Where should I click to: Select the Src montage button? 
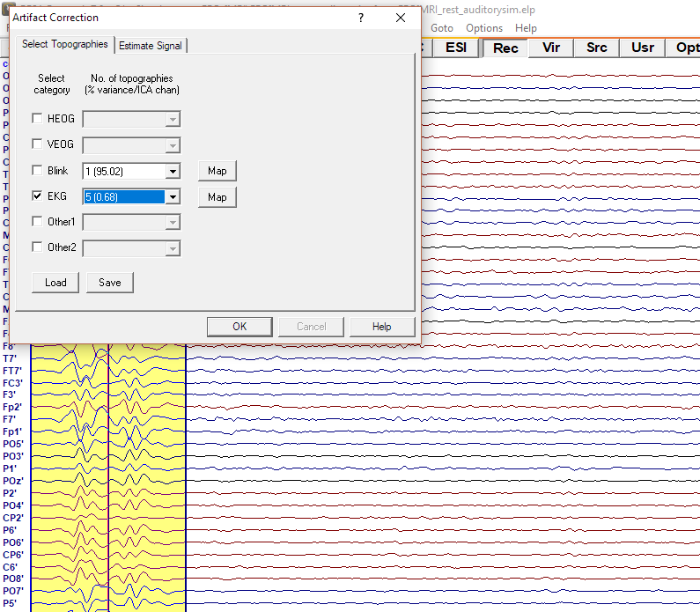[x=596, y=48]
